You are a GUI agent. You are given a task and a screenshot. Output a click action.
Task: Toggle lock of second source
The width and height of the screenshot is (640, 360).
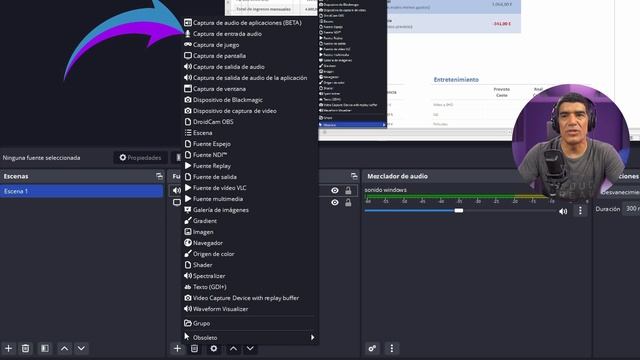tap(348, 202)
